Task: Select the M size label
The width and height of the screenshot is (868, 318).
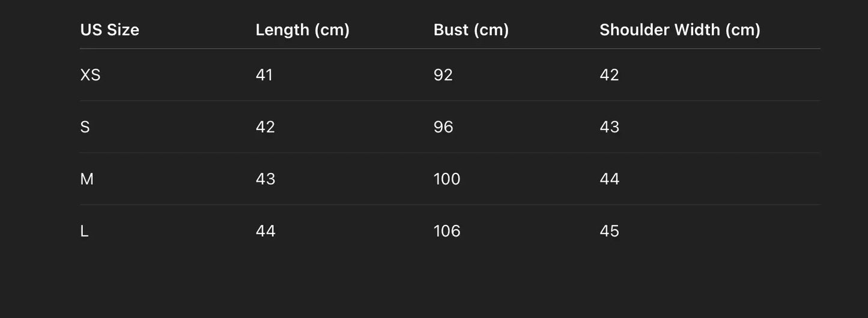Action: [x=86, y=179]
